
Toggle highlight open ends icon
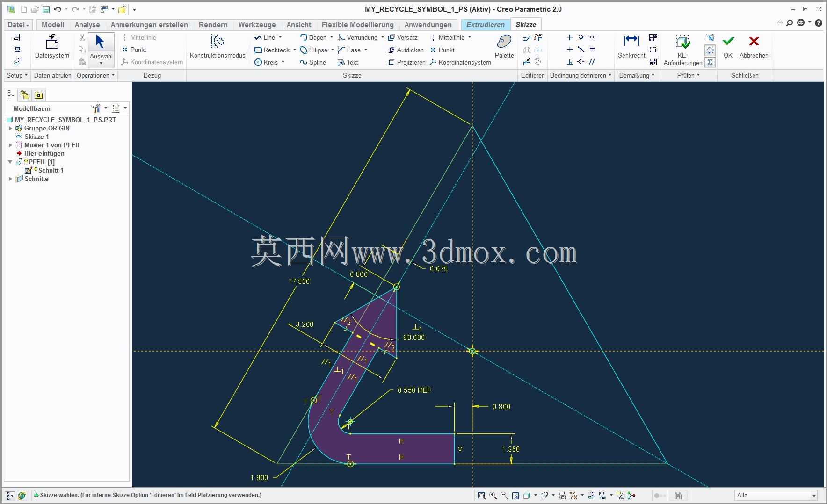[x=710, y=50]
